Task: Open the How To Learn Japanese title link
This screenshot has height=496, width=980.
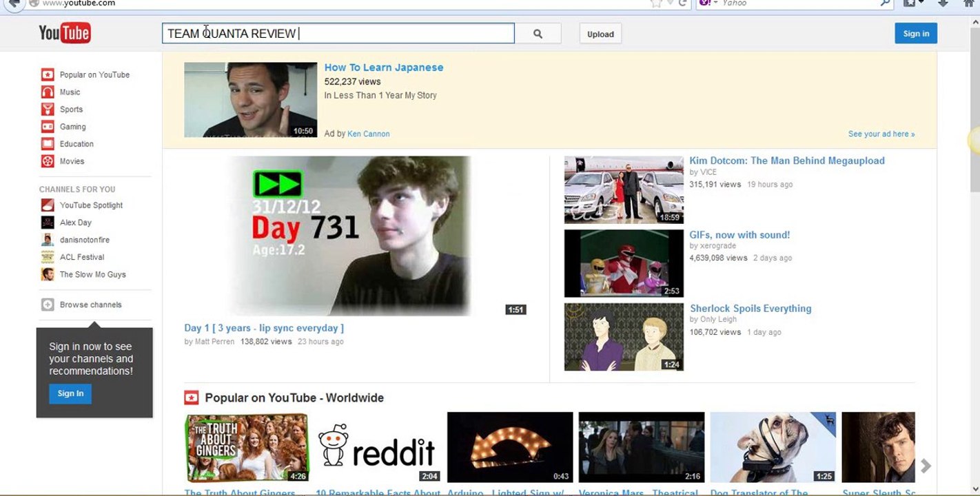Action: point(384,68)
